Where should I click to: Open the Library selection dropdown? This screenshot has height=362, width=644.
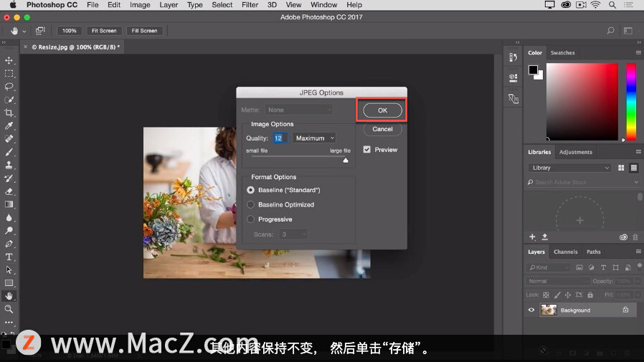[569, 168]
